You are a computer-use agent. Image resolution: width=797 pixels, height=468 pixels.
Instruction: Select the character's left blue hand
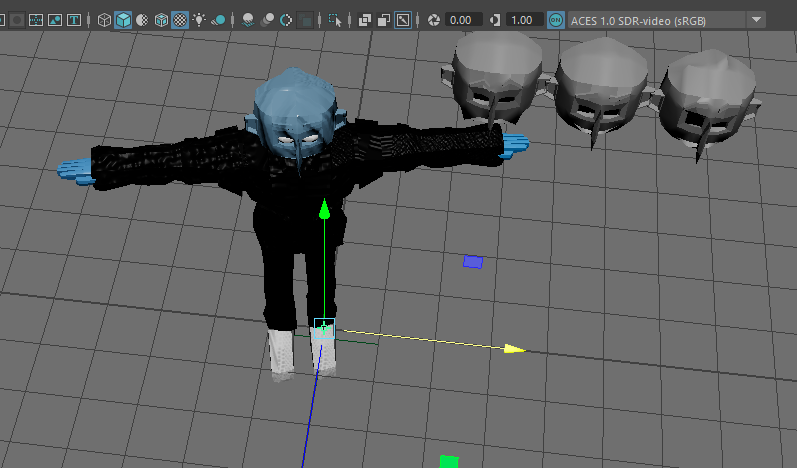[514, 144]
